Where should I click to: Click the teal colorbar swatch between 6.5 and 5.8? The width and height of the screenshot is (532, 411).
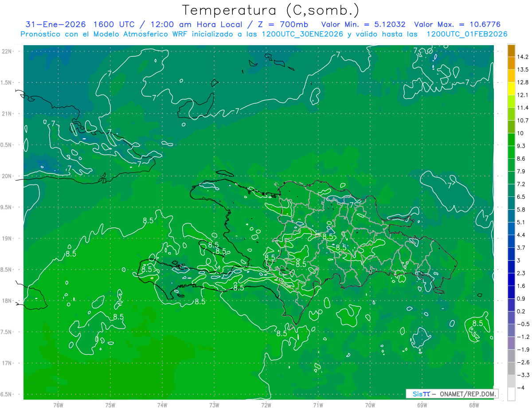coord(511,203)
